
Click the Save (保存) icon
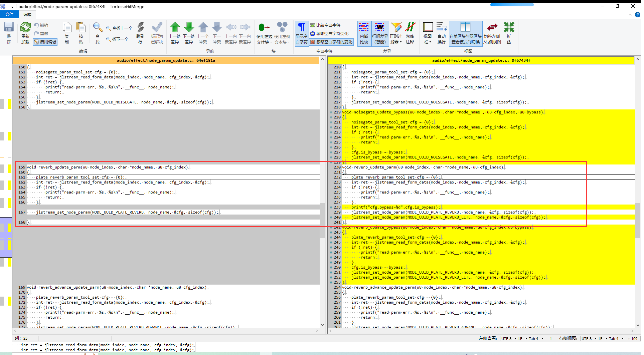tap(9, 33)
